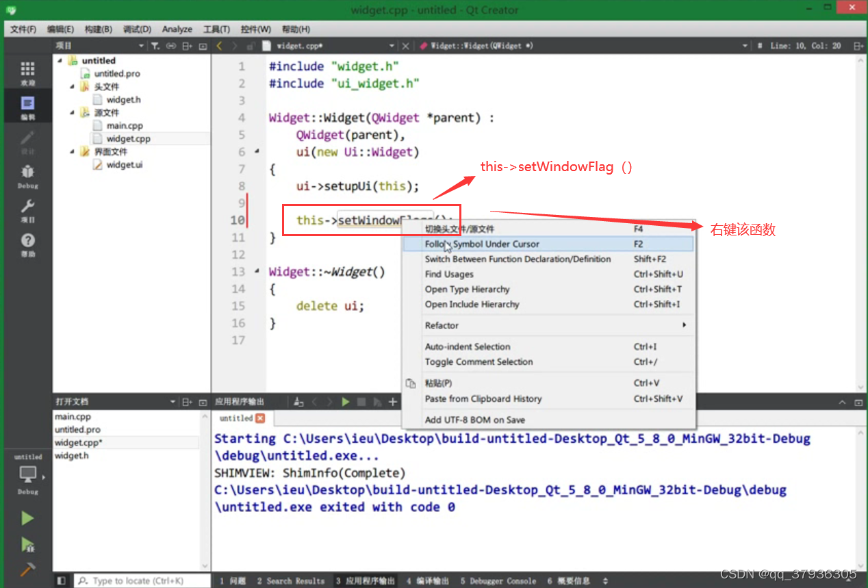868x588 pixels.
Task: Close the Open Documents panel
Action: [x=203, y=402]
